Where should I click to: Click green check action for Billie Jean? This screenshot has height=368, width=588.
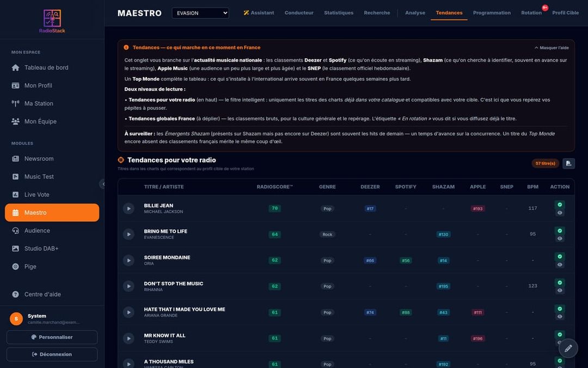click(560, 204)
